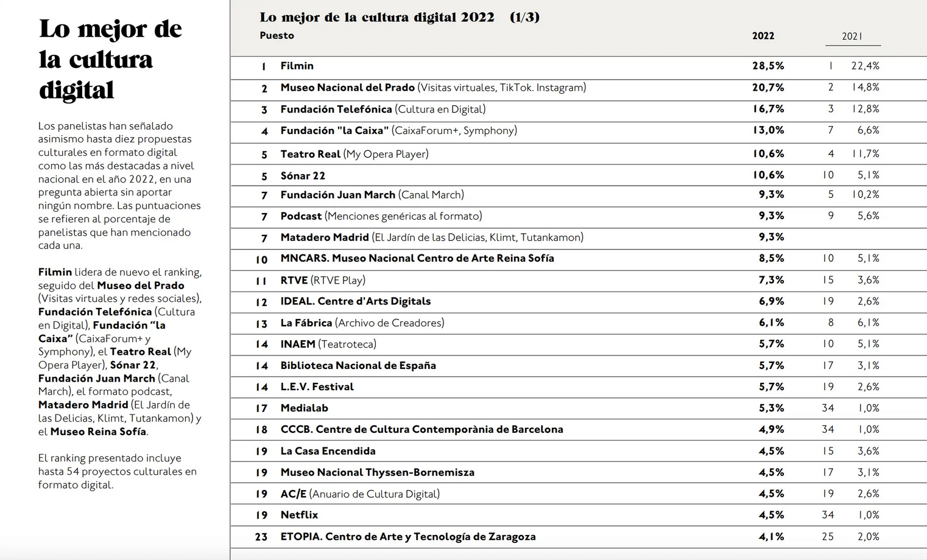Click rank number '18' in Puesto column
Screen dimensions: 927x560
click(x=261, y=430)
